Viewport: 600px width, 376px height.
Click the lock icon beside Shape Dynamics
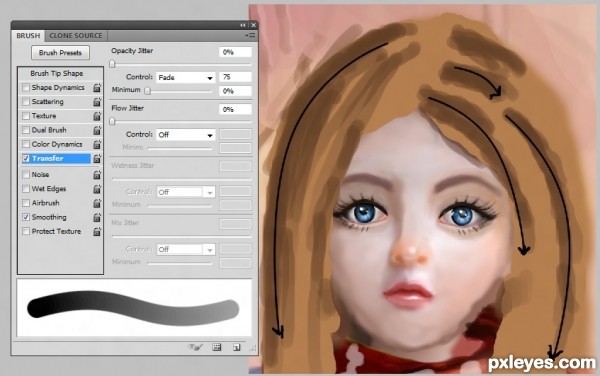97,88
